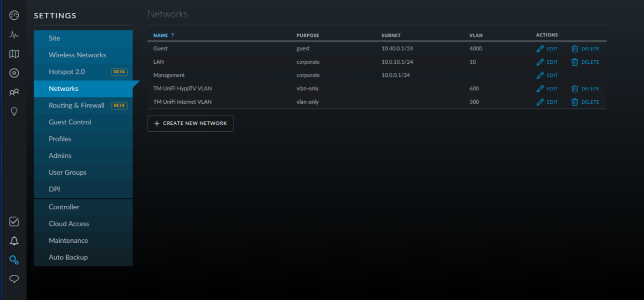This screenshot has height=300, width=644.
Task: Open the live chat support bubble icon
Action: click(x=14, y=279)
